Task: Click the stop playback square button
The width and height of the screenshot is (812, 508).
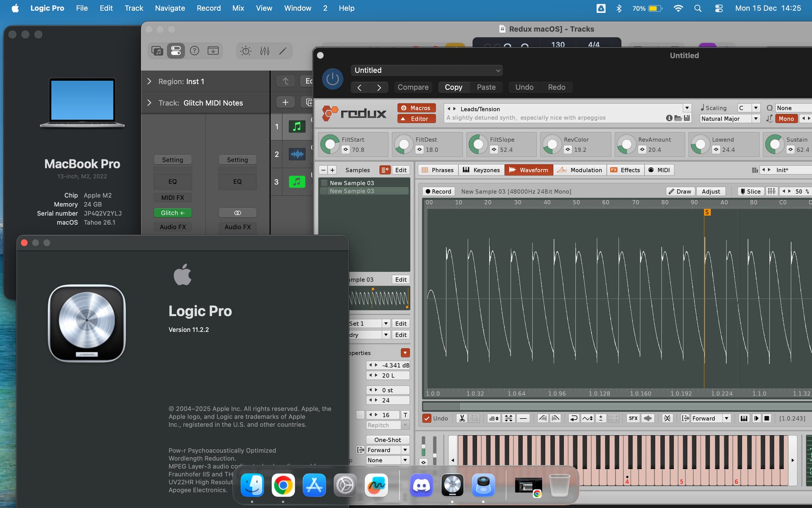Action: click(x=767, y=418)
